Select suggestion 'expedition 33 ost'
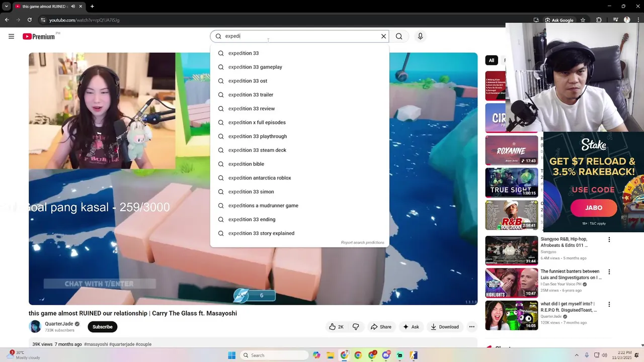 (x=299, y=81)
